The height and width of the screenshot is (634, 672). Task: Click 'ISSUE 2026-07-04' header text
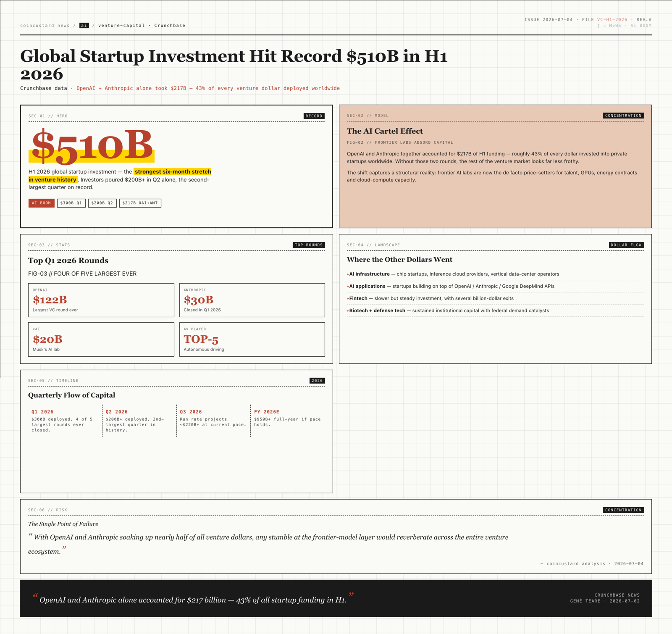click(x=548, y=20)
